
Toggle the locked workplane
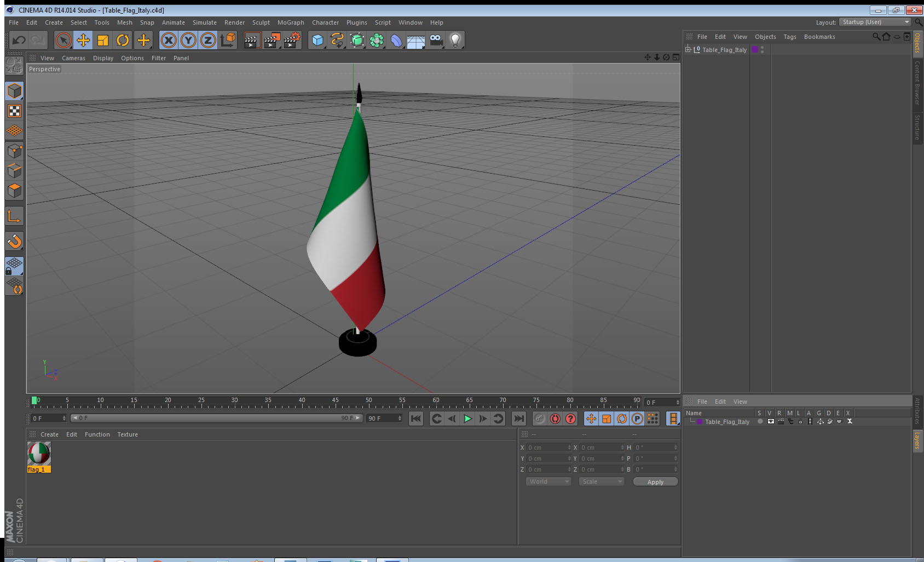click(x=14, y=266)
